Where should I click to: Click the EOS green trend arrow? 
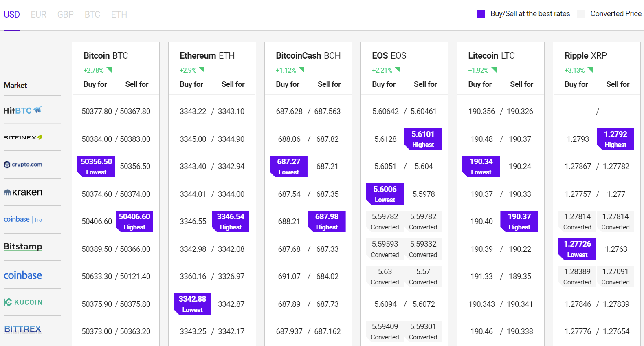point(398,70)
